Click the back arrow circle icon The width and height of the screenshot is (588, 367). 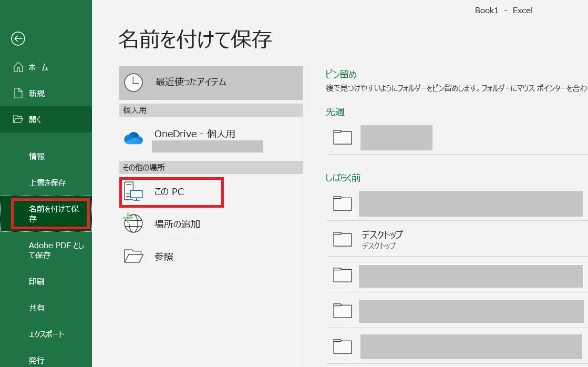pos(18,39)
